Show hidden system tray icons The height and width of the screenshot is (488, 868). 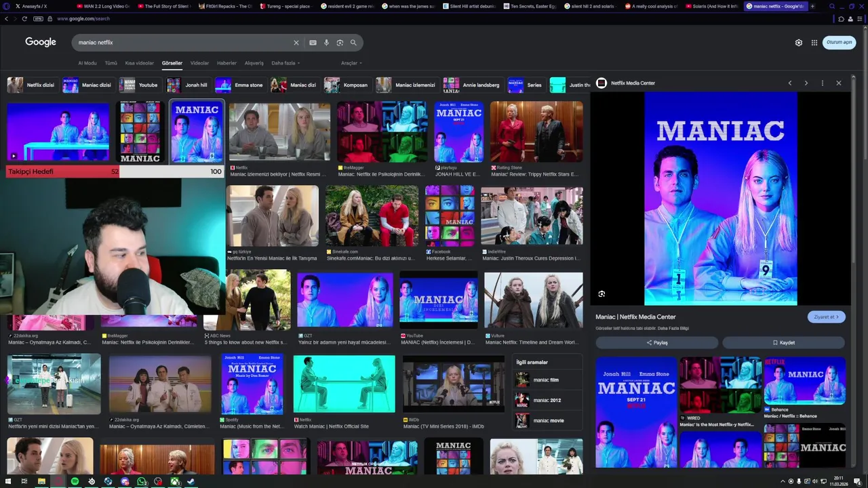coord(782,481)
